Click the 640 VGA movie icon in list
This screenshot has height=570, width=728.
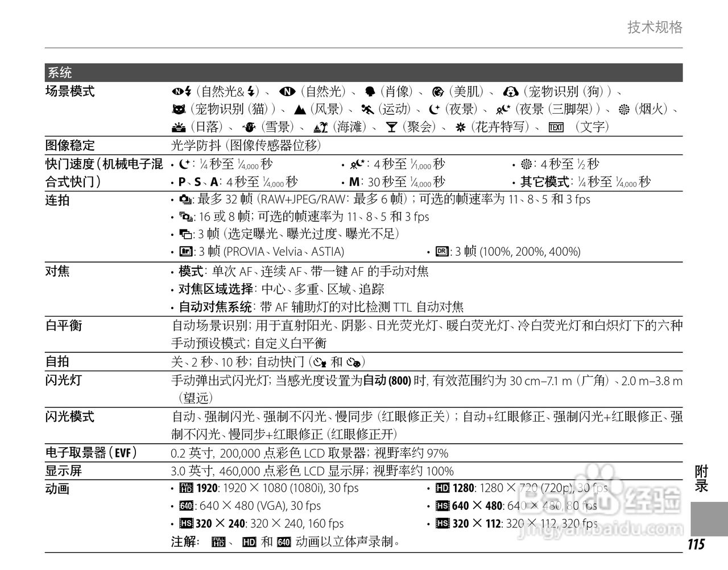186,506
